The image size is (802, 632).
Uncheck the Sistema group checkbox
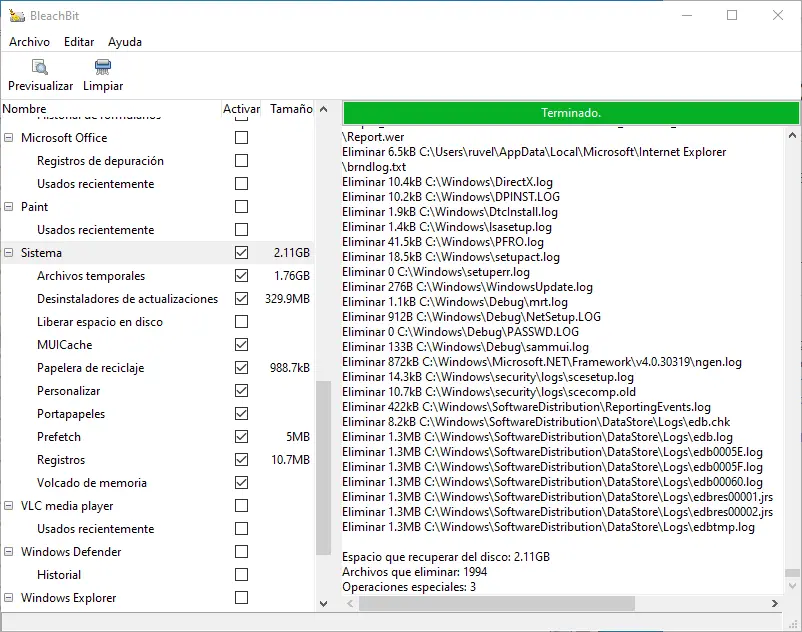[x=241, y=253]
